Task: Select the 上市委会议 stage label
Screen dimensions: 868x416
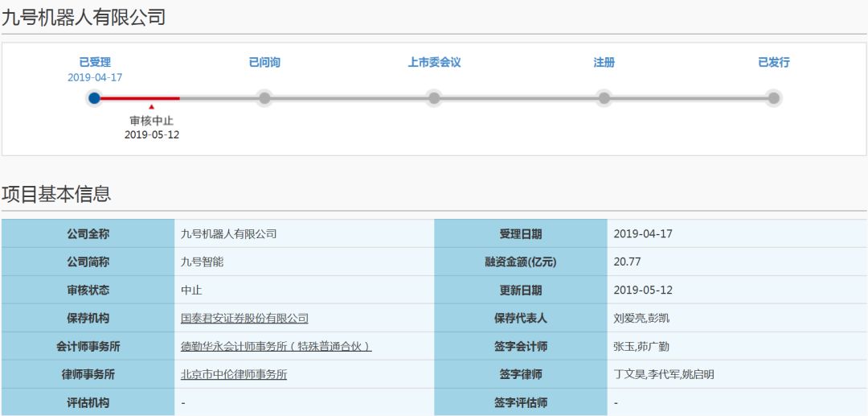Action: [434, 63]
